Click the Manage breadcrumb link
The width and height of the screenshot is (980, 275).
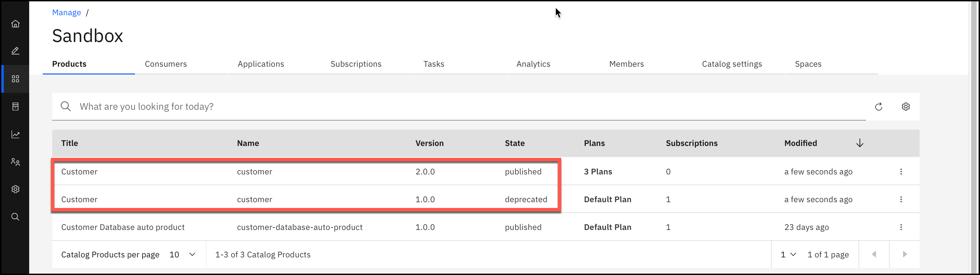[67, 13]
